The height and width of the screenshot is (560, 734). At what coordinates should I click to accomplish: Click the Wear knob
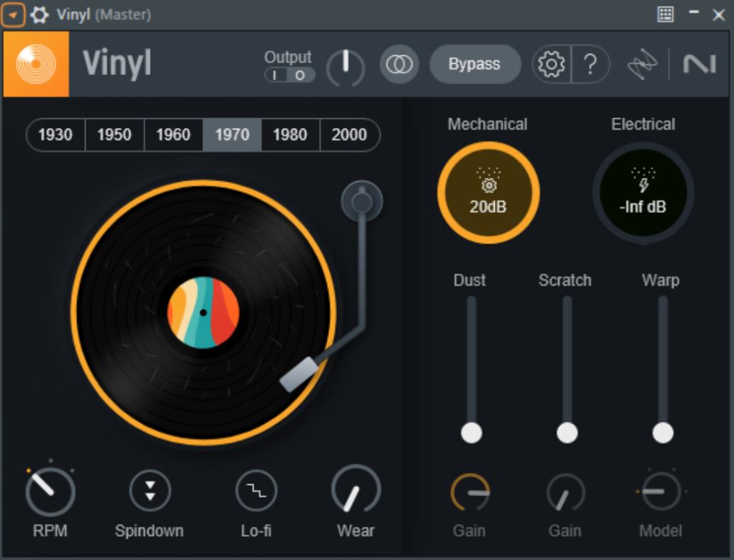pyautogui.click(x=356, y=490)
